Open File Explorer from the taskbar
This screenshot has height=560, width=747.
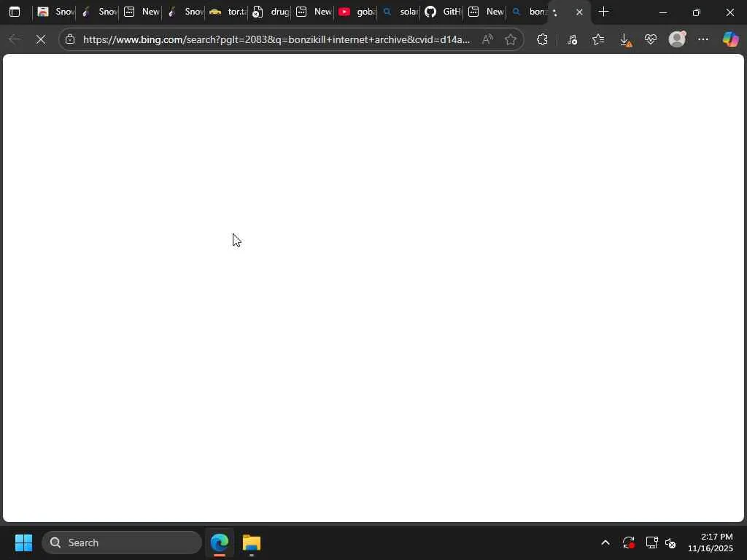tap(252, 542)
